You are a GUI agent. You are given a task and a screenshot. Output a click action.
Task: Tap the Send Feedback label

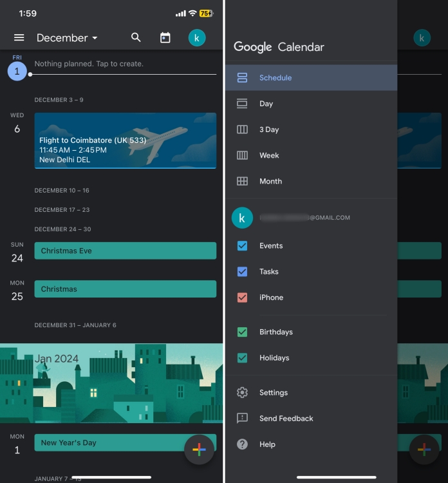(286, 419)
